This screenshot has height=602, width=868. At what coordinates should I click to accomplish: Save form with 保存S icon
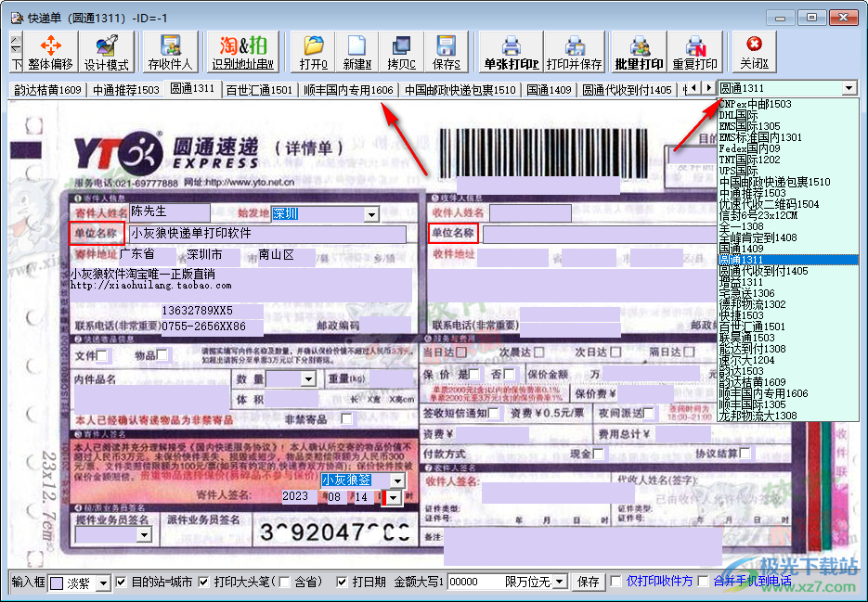click(x=447, y=51)
